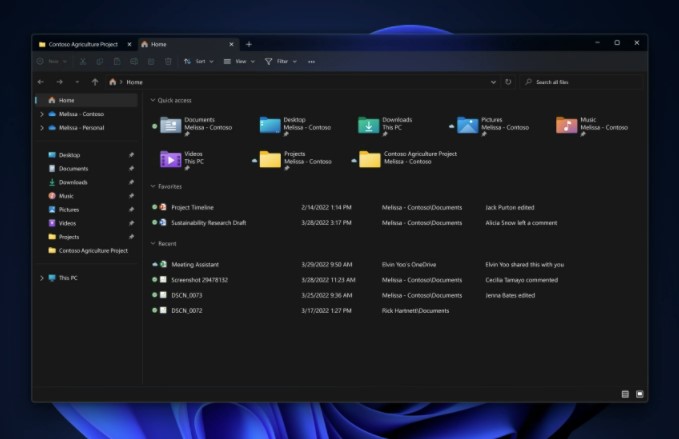Image resolution: width=679 pixels, height=439 pixels.
Task: Switch to the Contoso Agriculture Project tab
Action: [82, 44]
